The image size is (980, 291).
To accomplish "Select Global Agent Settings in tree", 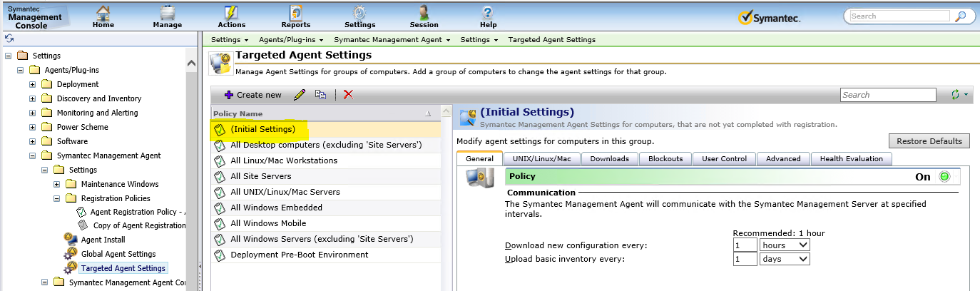I will (x=118, y=254).
